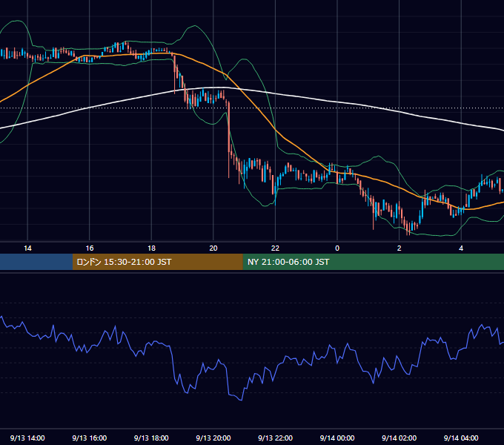Screen dimensions: 504x445
Task: Click the 9/13 20:00 label on the lower axis
Action: click(213, 438)
